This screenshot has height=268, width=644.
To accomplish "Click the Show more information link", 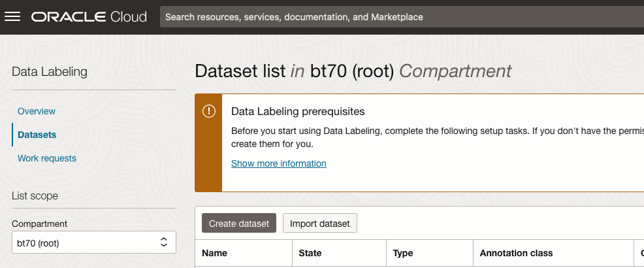I will pyautogui.click(x=279, y=163).
